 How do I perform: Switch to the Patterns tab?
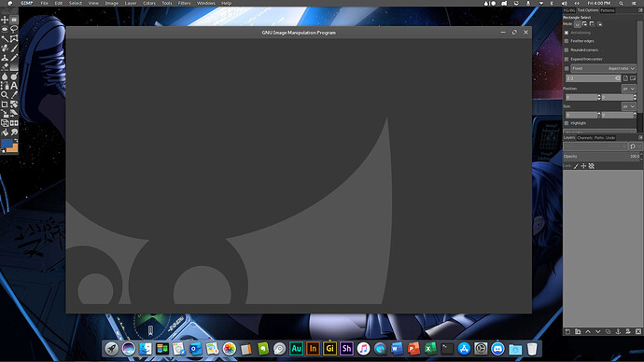click(608, 10)
